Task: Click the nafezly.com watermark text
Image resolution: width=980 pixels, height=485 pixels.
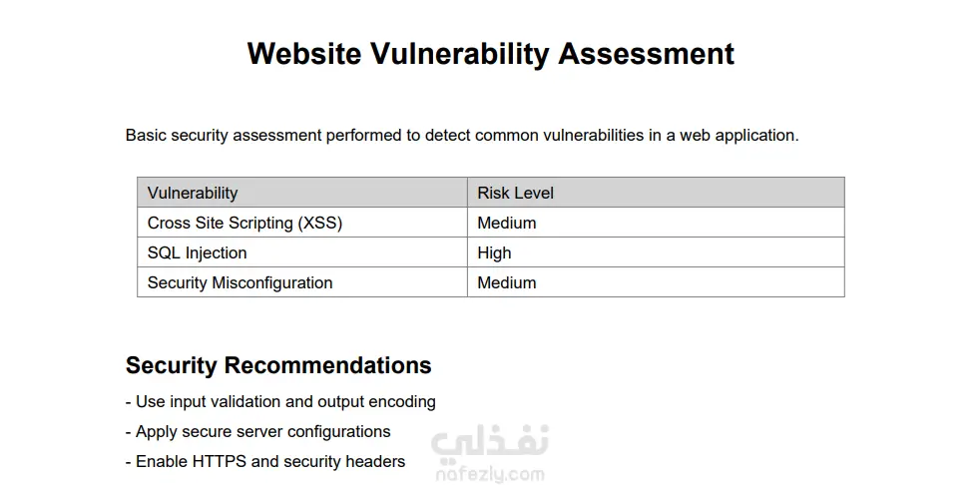Action: [x=490, y=474]
